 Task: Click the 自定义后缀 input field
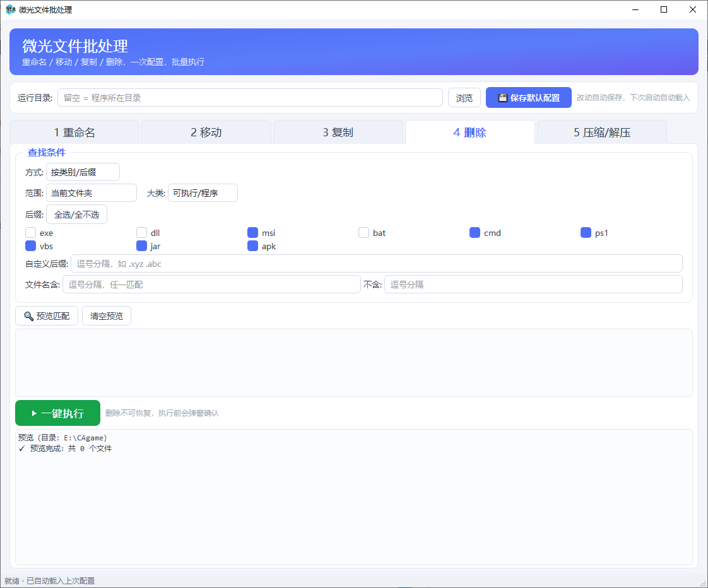pos(377,264)
